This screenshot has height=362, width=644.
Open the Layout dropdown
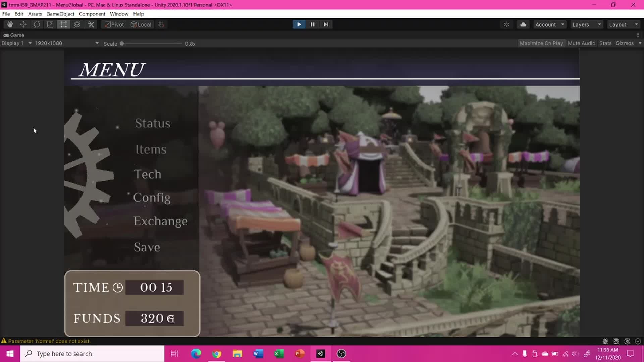pos(623,24)
